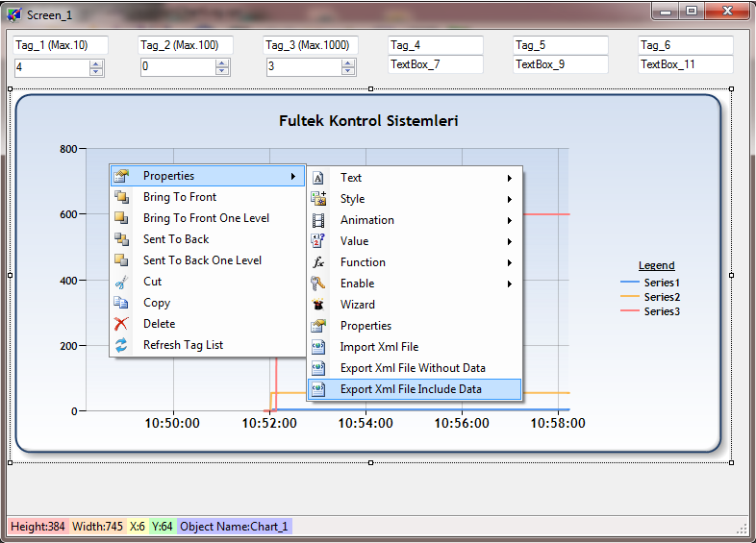Click the Function fx icon
This screenshot has height=543, width=756.
pos(319,262)
